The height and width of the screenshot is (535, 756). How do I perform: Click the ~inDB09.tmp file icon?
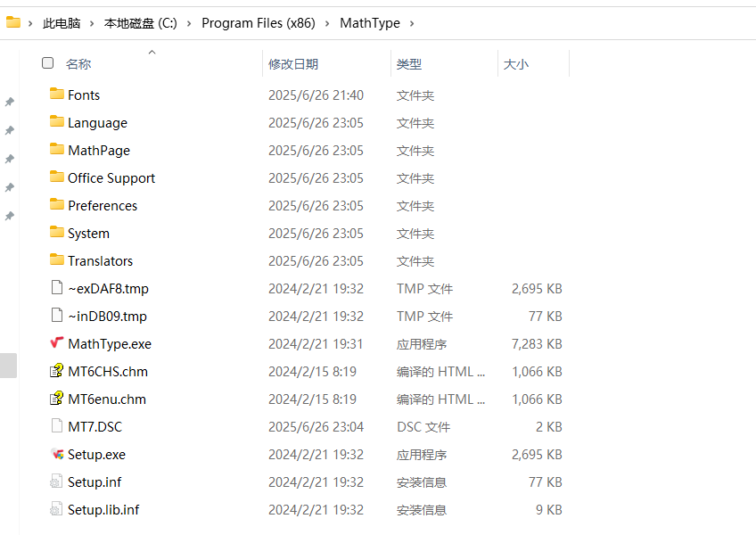(x=57, y=315)
